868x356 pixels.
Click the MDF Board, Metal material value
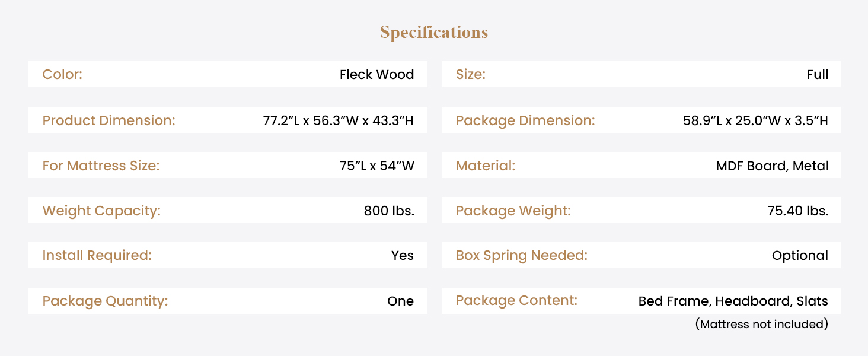[772, 166]
